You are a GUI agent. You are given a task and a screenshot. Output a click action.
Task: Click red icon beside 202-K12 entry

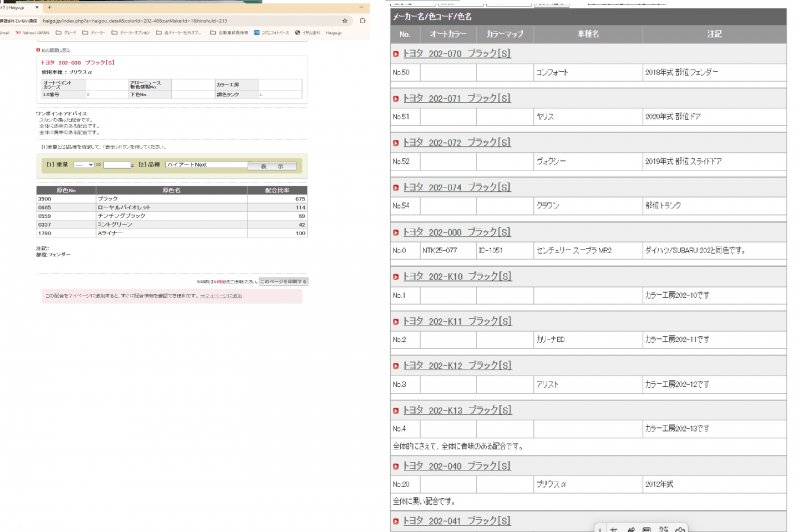pos(395,366)
